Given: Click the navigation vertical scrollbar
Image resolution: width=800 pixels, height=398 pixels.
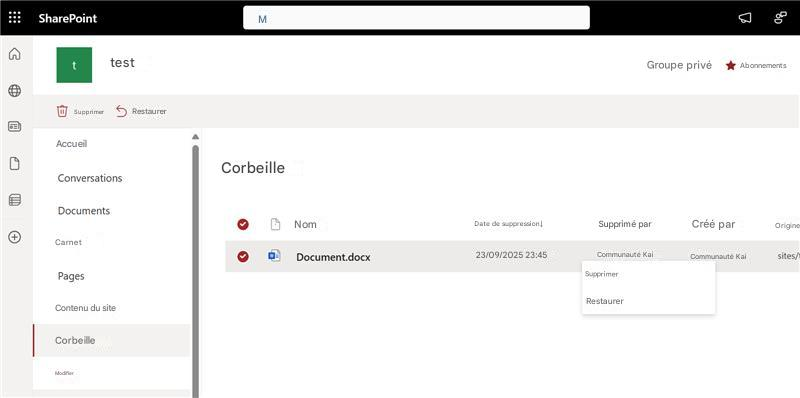Looking at the screenshot, I should (x=195, y=270).
